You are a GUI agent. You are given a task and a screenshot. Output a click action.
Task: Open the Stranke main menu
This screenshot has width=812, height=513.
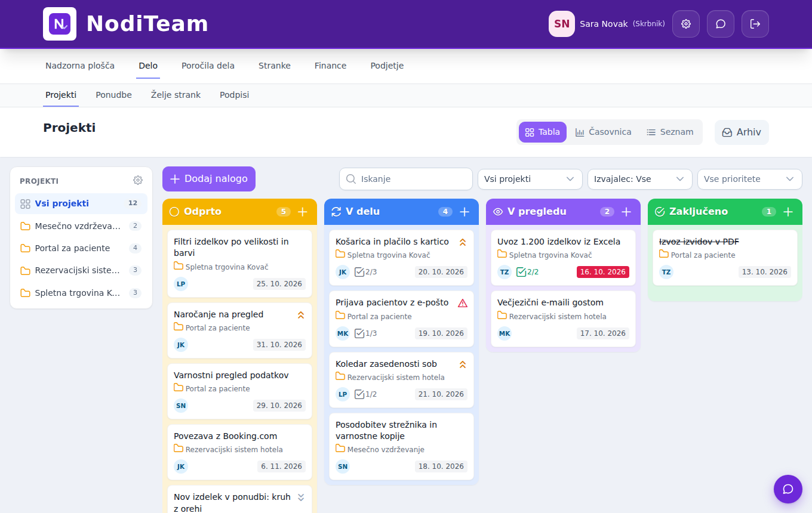(275, 66)
